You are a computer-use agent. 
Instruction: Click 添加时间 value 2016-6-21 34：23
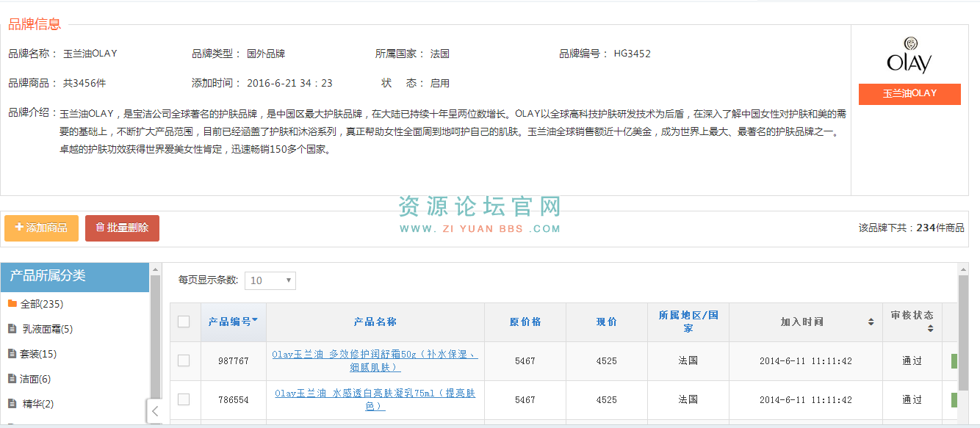[x=289, y=83]
